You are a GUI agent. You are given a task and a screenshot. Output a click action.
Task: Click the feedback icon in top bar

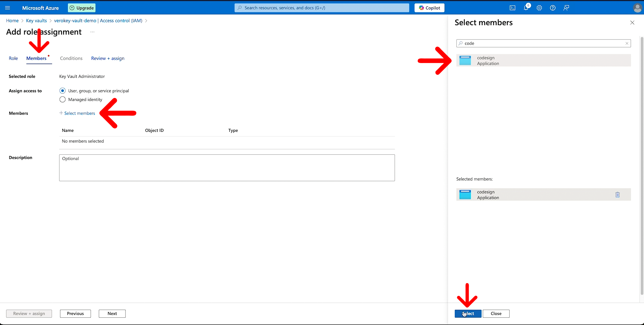[x=566, y=8]
